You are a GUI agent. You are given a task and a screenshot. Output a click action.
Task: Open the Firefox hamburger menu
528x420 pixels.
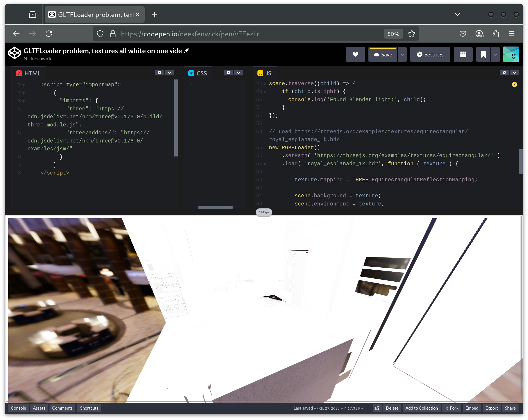click(512, 34)
